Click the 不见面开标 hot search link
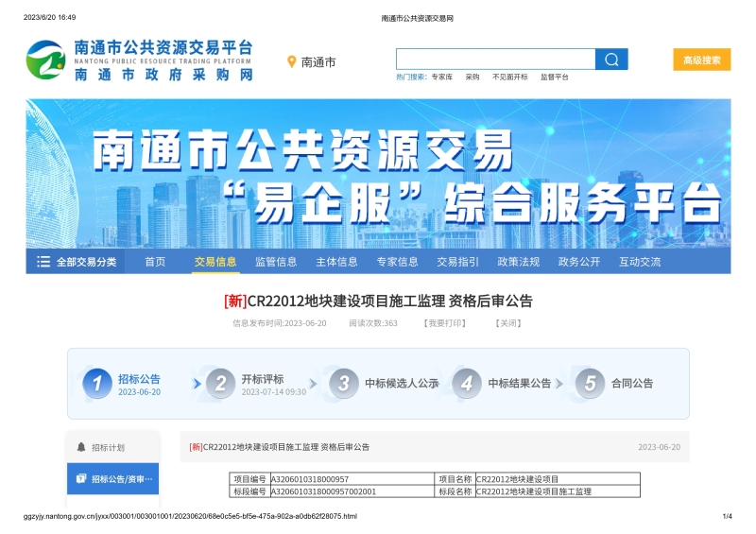Screen dimensions: 756x534 coord(510,78)
